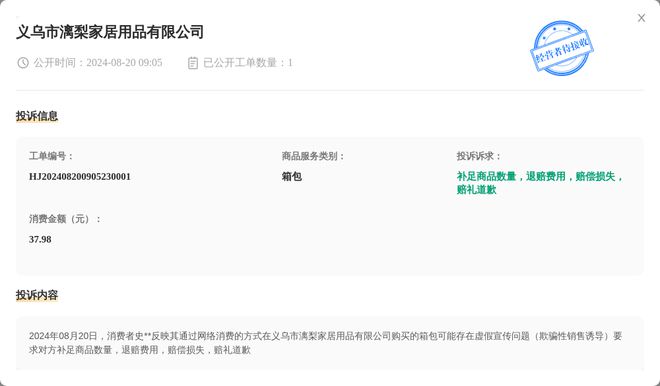Click the 投诉内容 section heading
Image resolution: width=660 pixels, height=386 pixels.
[37, 295]
